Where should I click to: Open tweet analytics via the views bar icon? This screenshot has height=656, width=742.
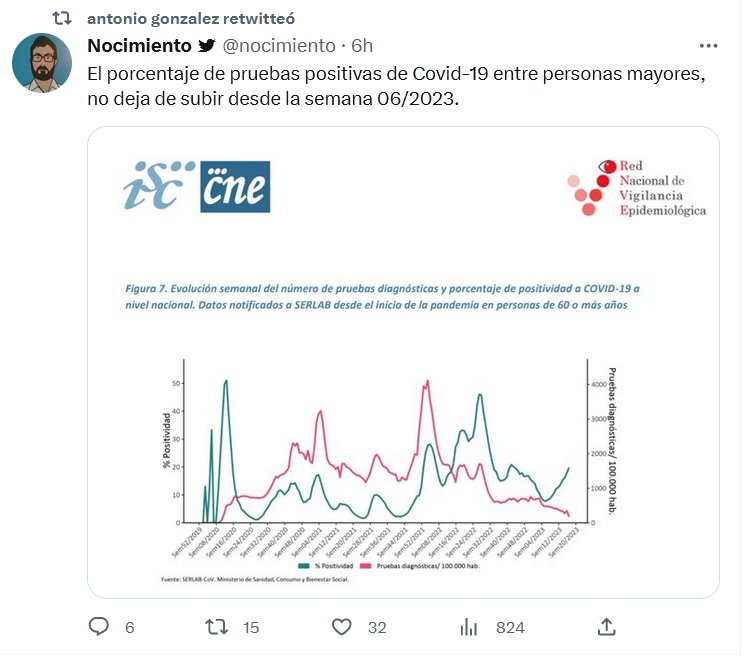pos(468,627)
